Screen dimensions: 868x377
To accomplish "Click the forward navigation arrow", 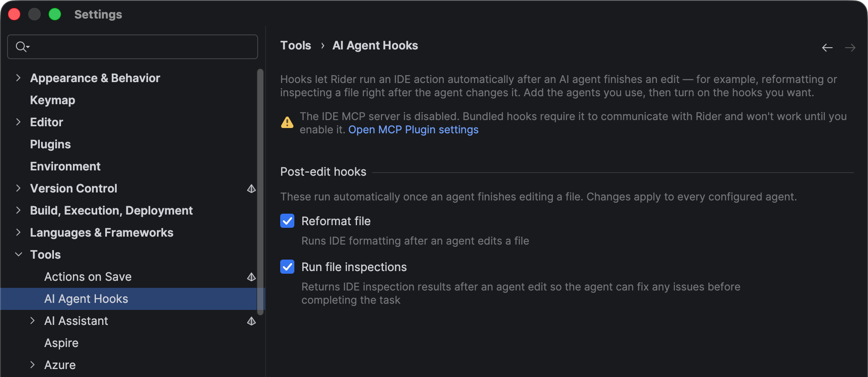I will (850, 48).
